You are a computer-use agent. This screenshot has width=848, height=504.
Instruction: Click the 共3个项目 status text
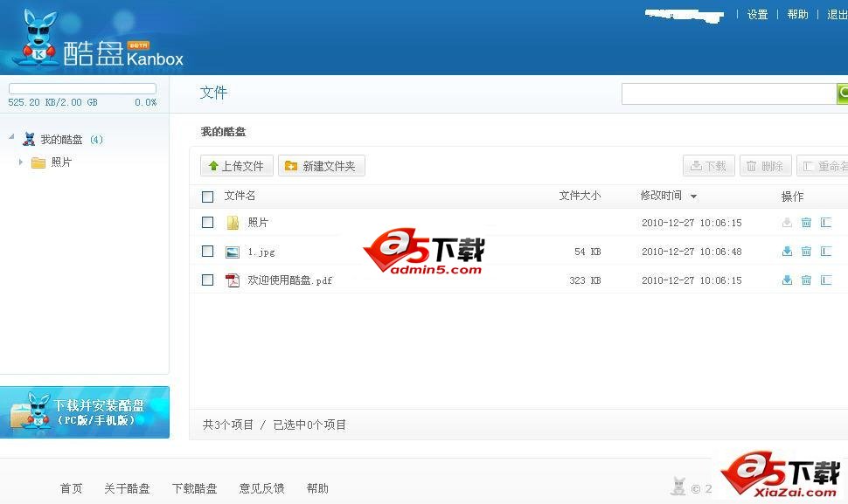(x=227, y=425)
